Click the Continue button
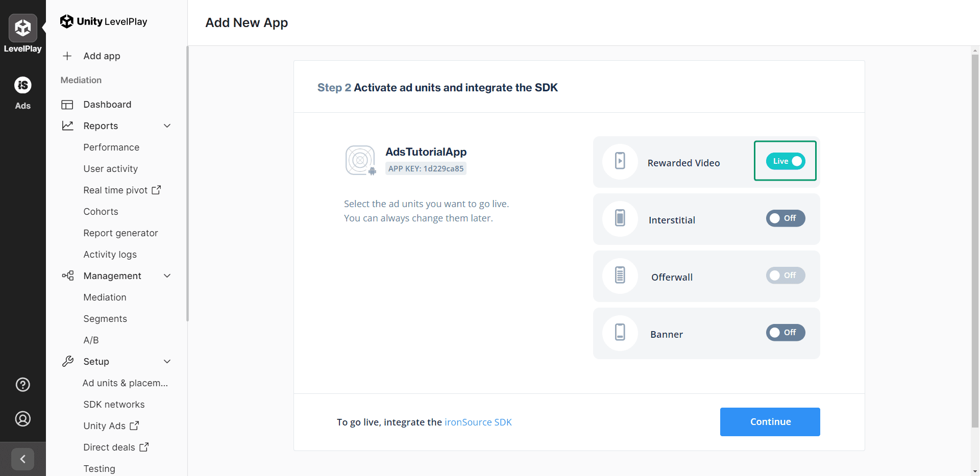The height and width of the screenshot is (476, 980). coord(770,422)
